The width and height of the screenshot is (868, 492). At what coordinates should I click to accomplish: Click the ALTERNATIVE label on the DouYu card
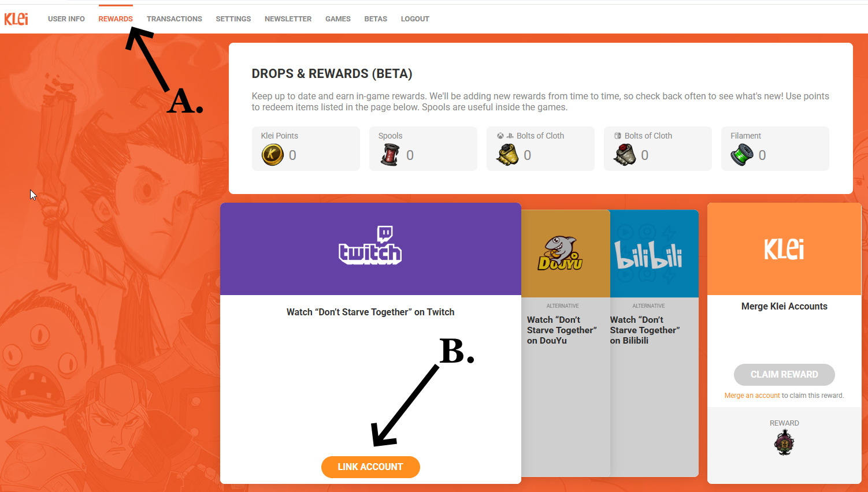(x=563, y=306)
